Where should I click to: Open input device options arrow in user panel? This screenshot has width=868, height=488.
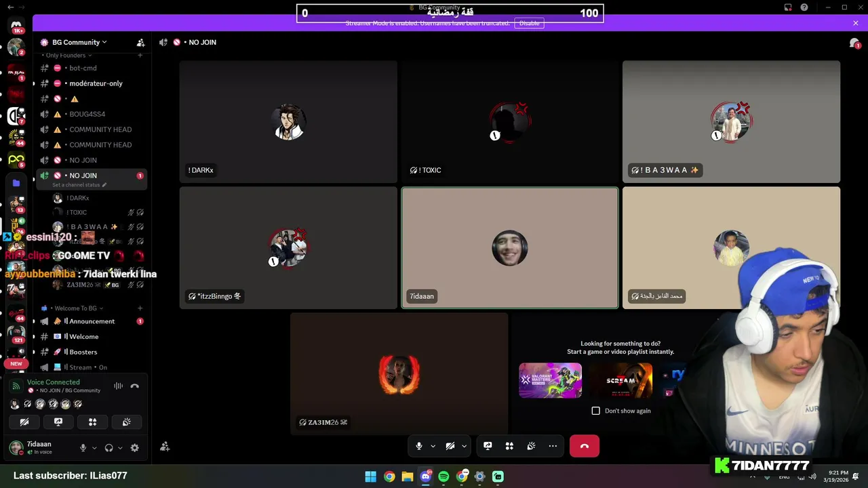[x=94, y=448]
